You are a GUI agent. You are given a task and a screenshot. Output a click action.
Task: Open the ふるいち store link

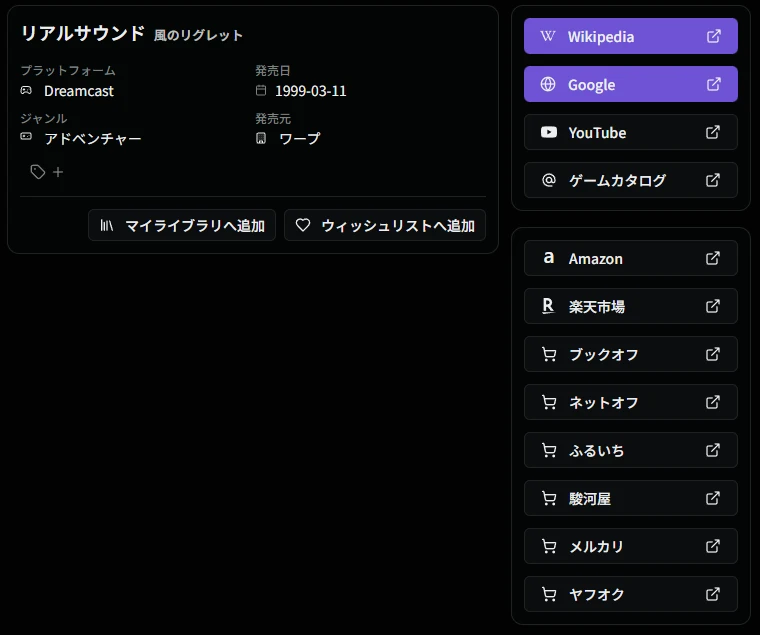(x=631, y=450)
